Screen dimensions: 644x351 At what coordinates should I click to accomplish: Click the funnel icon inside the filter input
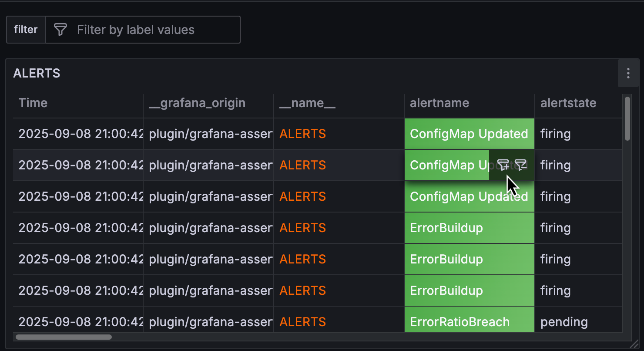pyautogui.click(x=60, y=30)
